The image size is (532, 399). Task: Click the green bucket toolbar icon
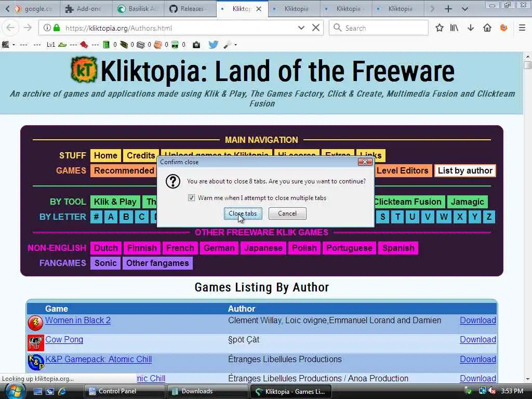175,45
